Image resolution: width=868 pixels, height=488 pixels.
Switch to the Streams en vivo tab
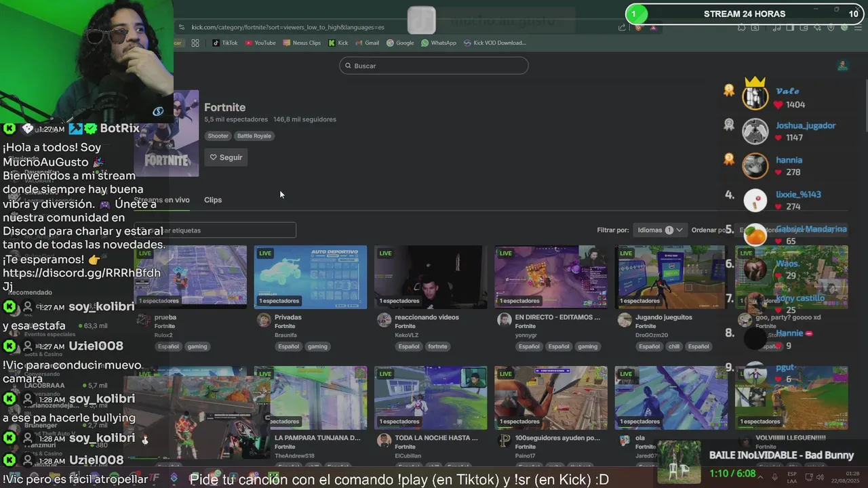click(162, 200)
